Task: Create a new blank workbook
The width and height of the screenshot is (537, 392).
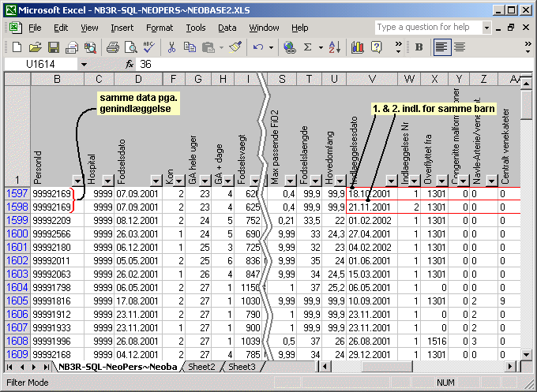Action: pos(17,47)
